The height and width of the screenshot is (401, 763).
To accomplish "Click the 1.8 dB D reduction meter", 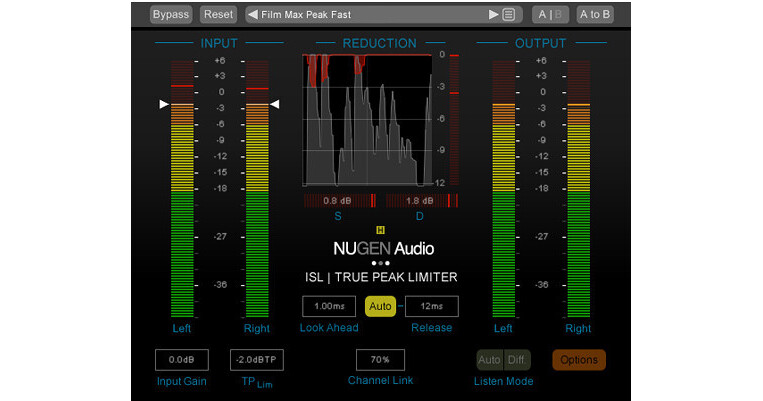I will pos(422,200).
